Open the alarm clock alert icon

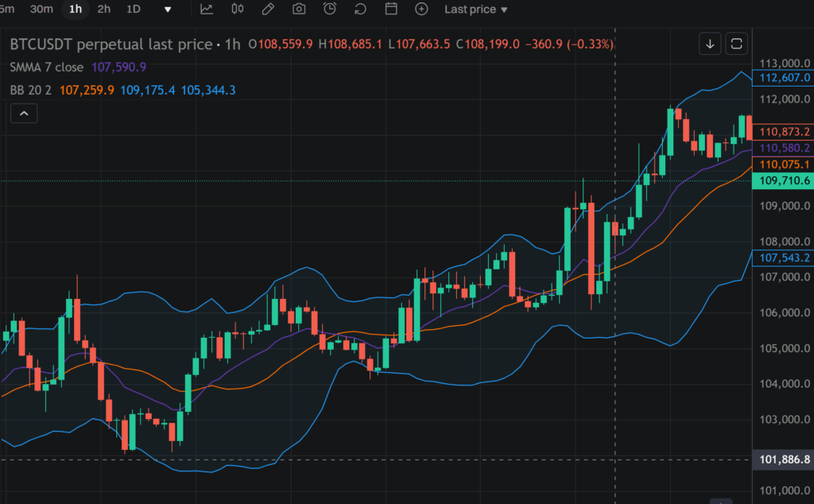[330, 10]
